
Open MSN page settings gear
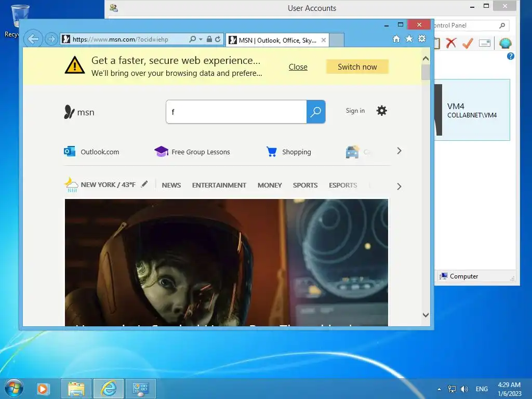tap(382, 111)
